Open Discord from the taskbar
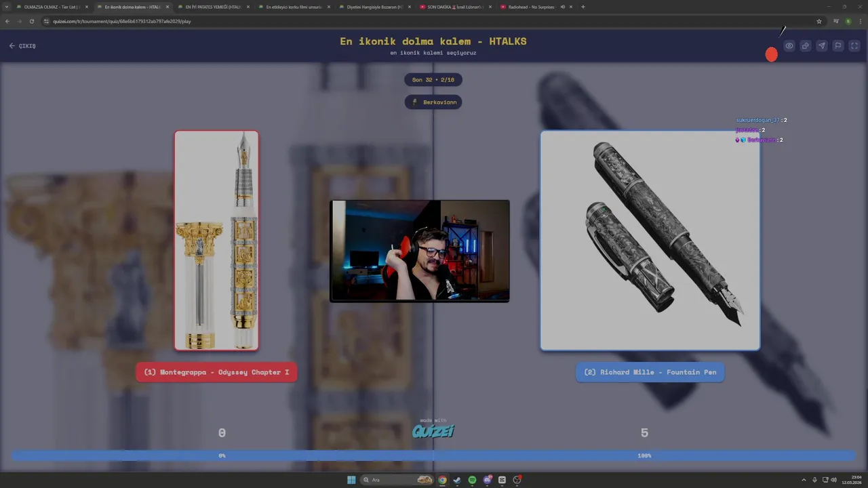Image resolution: width=868 pixels, height=488 pixels. [487, 480]
